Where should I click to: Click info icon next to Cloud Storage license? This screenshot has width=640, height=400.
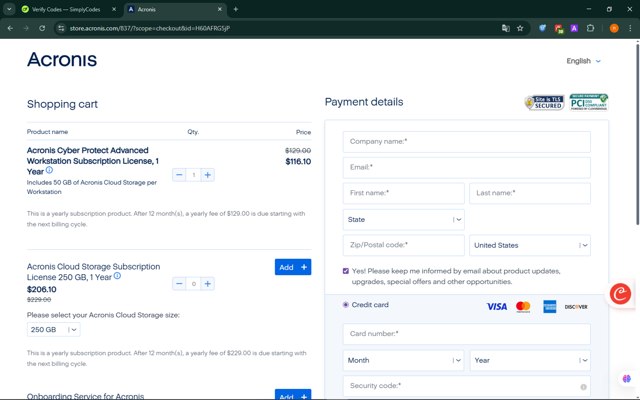[x=117, y=276]
